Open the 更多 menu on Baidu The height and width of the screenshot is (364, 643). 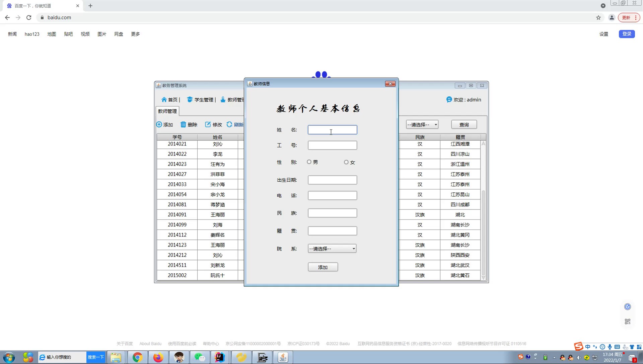[x=135, y=34]
